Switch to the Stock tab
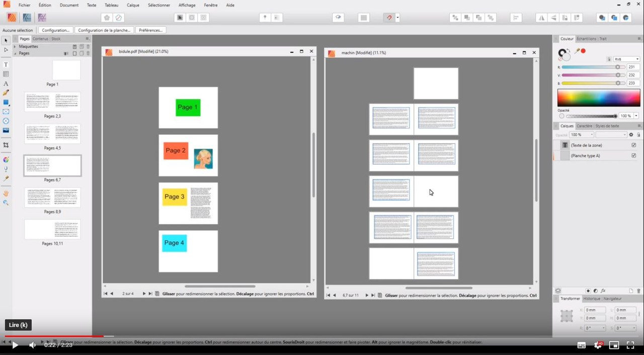This screenshot has width=644, height=355. [x=56, y=39]
